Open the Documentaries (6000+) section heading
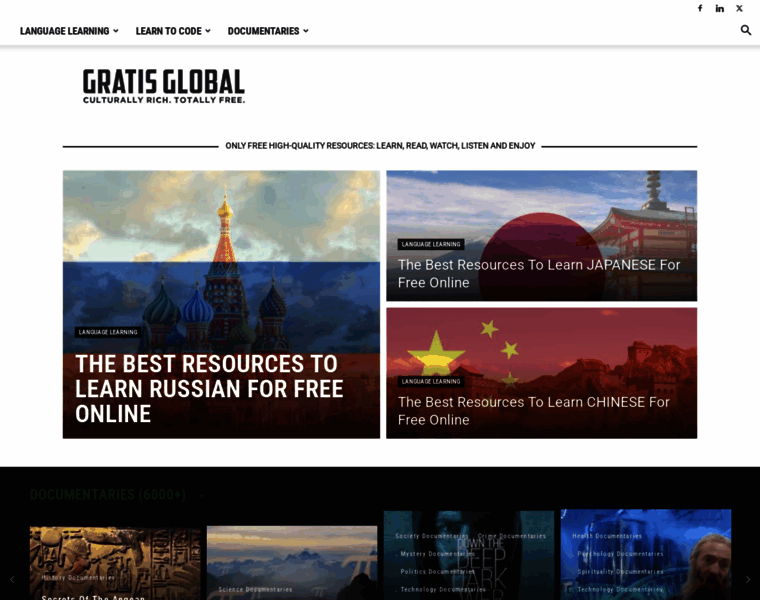This screenshot has height=600, width=760. [108, 494]
